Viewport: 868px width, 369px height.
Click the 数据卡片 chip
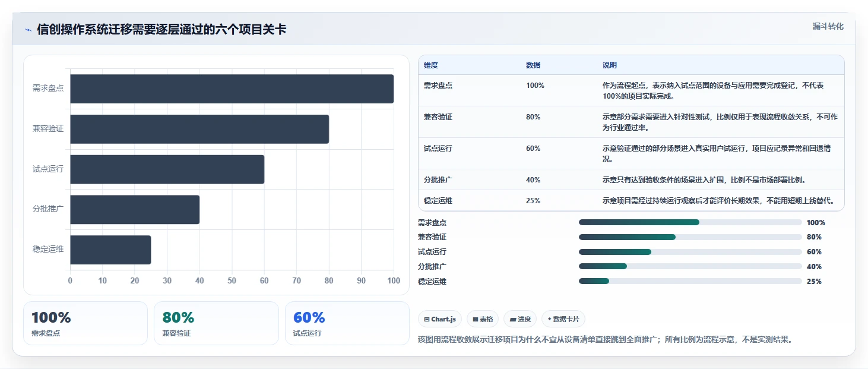(x=563, y=319)
